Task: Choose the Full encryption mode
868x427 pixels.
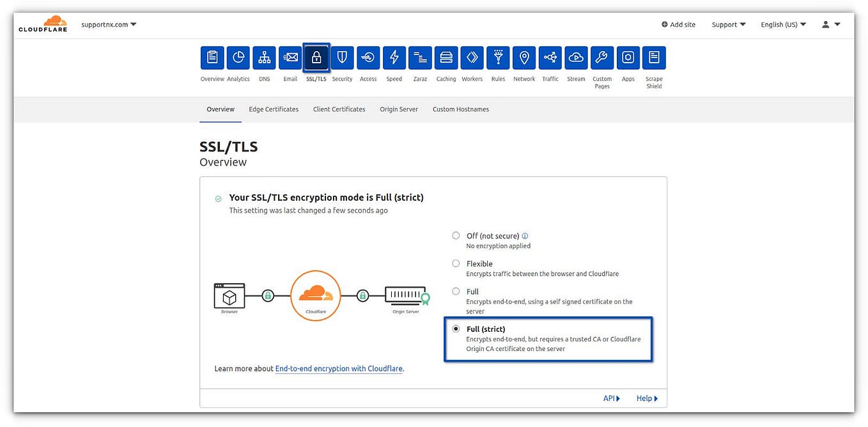Action: coord(456,291)
